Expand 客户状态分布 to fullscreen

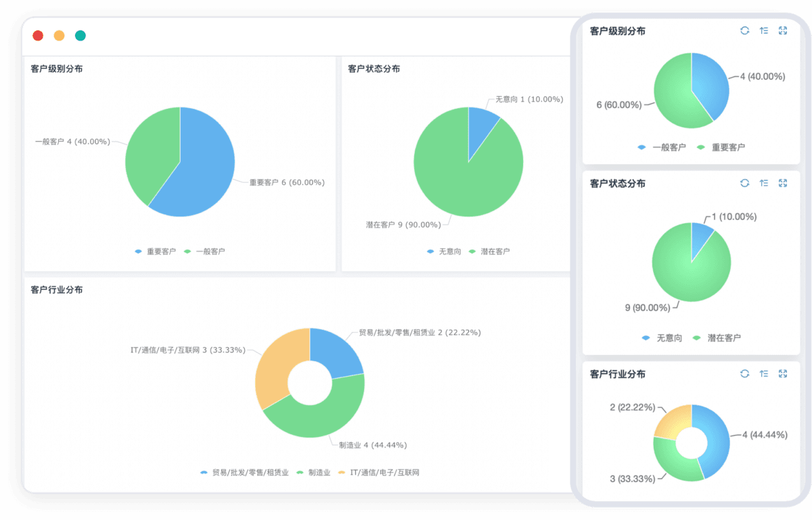pyautogui.click(x=783, y=183)
